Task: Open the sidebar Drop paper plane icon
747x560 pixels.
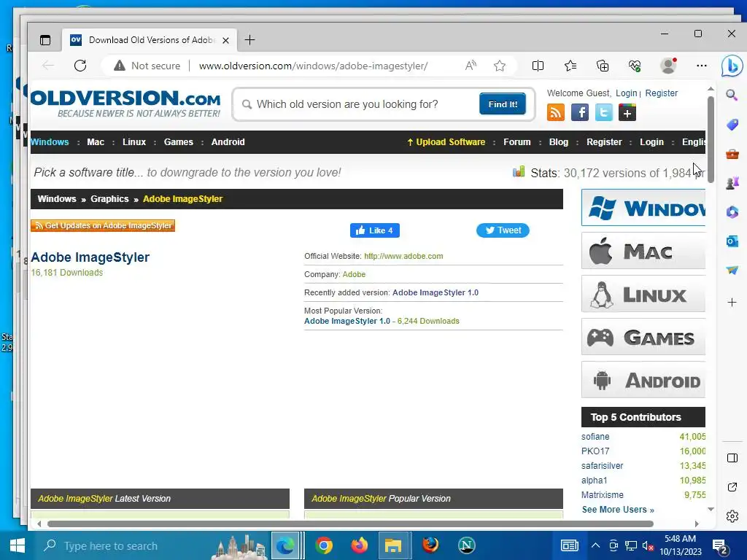Action: (x=732, y=271)
